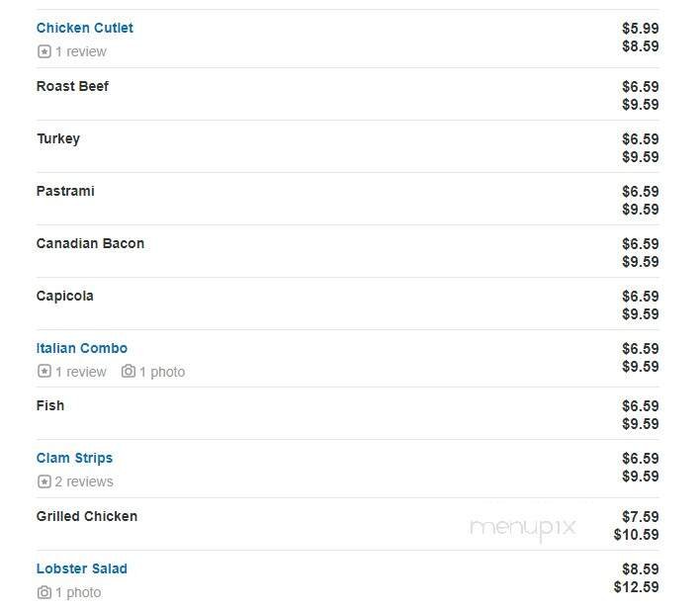Open the Chicken Cutlet menu item link
This screenshot has height=609, width=700.
point(84,28)
